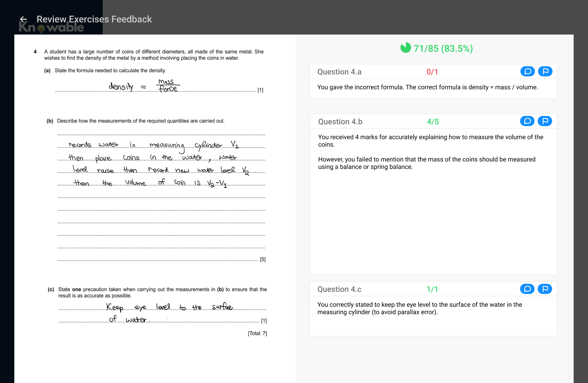Flag the Question 4.b feedback
This screenshot has height=383, width=588.
pos(545,121)
